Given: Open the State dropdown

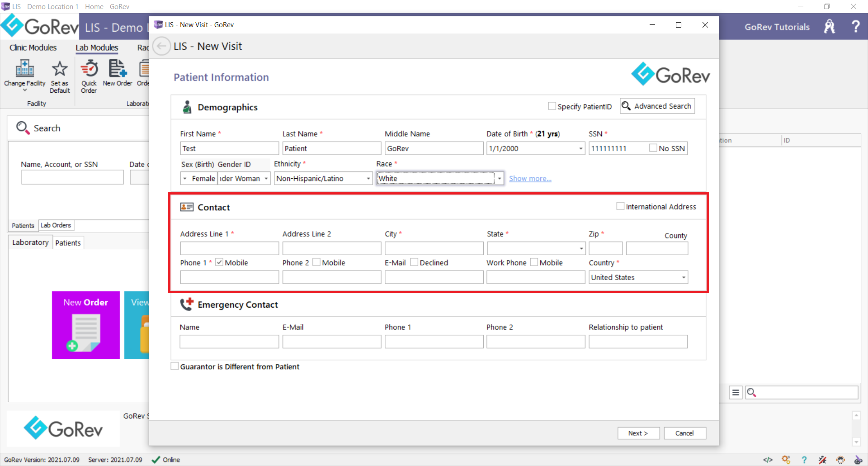Looking at the screenshot, I should coord(581,248).
